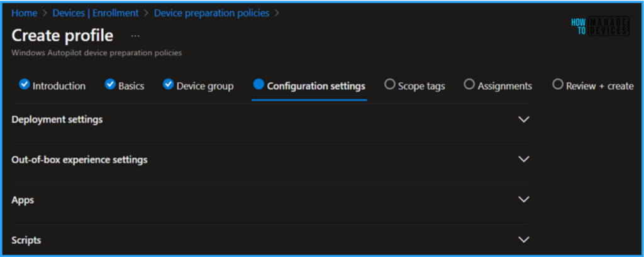Expand the Scripts section chevron
Image resolution: width=644 pixels, height=257 pixels.
point(524,240)
